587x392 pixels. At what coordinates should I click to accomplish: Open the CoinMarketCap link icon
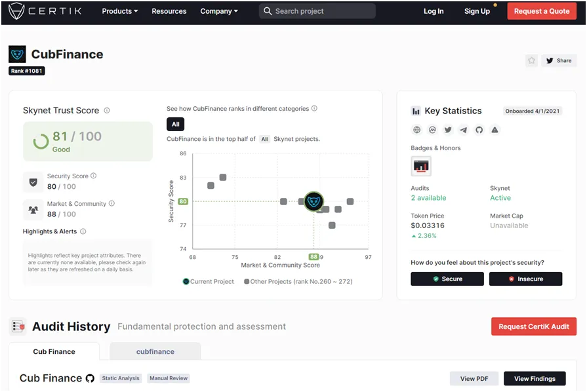(x=432, y=130)
